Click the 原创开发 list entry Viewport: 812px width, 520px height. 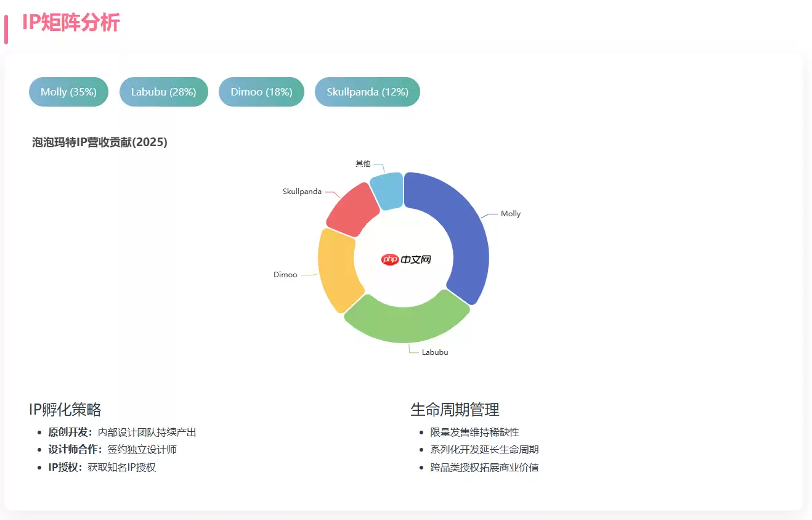point(121,432)
